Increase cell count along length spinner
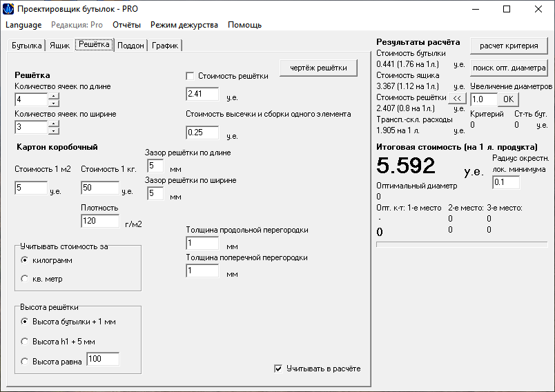Image resolution: width=555 pixels, height=392 pixels. click(x=53, y=96)
